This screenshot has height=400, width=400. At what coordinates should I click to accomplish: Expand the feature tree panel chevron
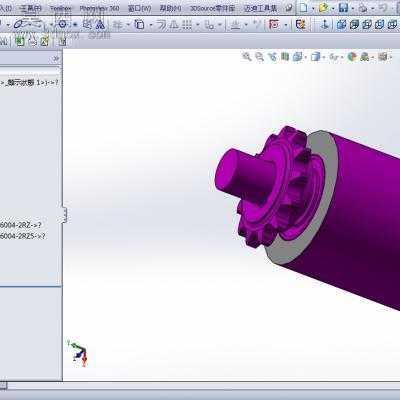(x=56, y=59)
